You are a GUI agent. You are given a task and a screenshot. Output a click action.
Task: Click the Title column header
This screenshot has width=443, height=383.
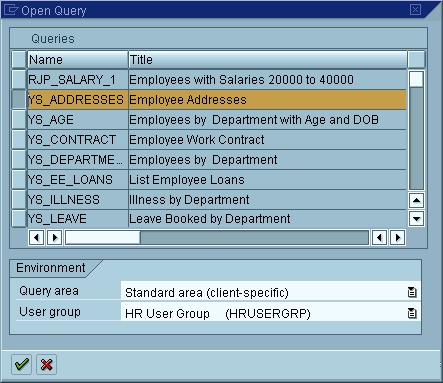point(268,59)
